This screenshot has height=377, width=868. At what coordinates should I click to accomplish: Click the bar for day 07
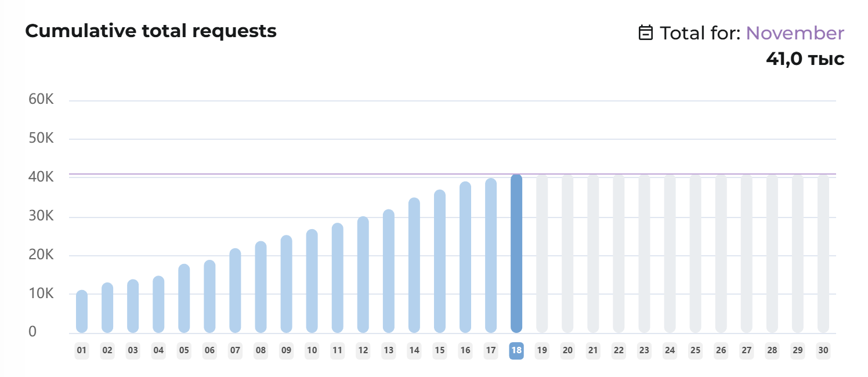pyautogui.click(x=235, y=291)
